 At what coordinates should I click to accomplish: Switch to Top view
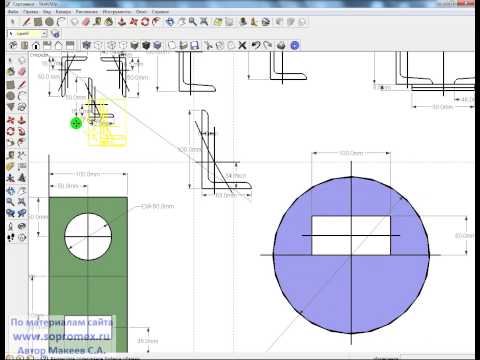click(x=24, y=45)
